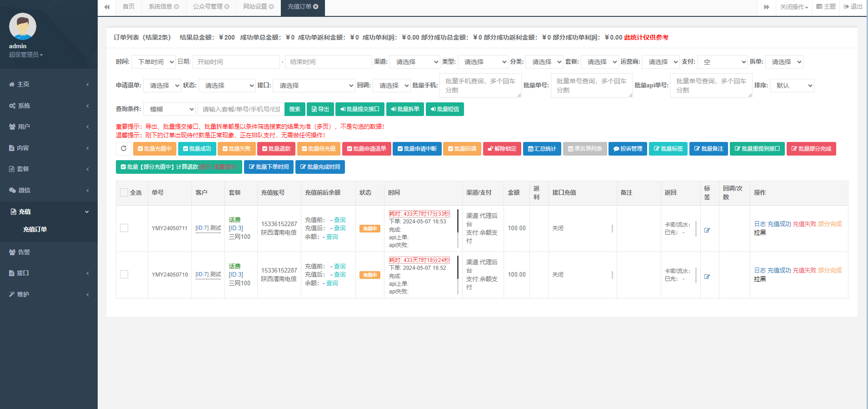Select checkbox for order YMY24050711

pos(124,228)
